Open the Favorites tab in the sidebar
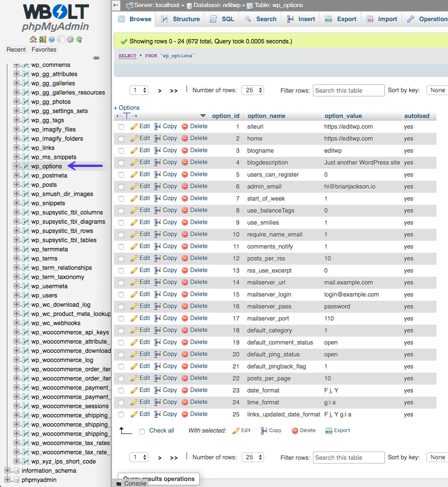 pos(43,49)
